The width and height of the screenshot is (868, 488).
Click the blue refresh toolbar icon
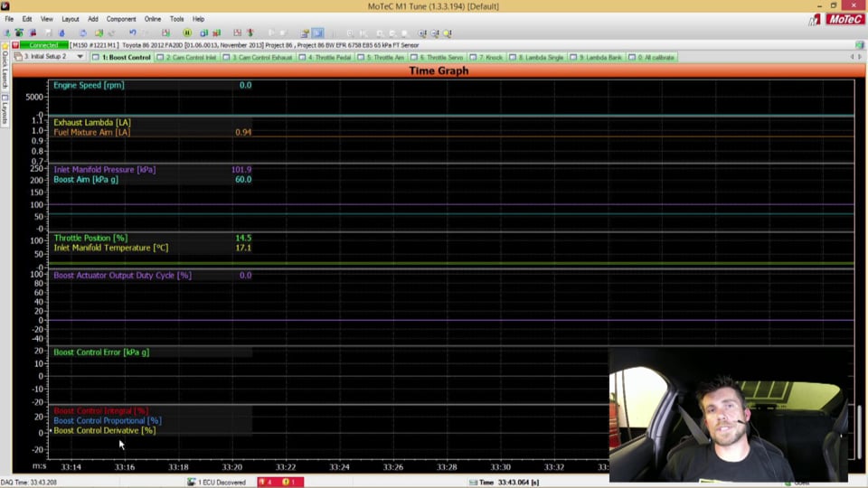(83, 33)
